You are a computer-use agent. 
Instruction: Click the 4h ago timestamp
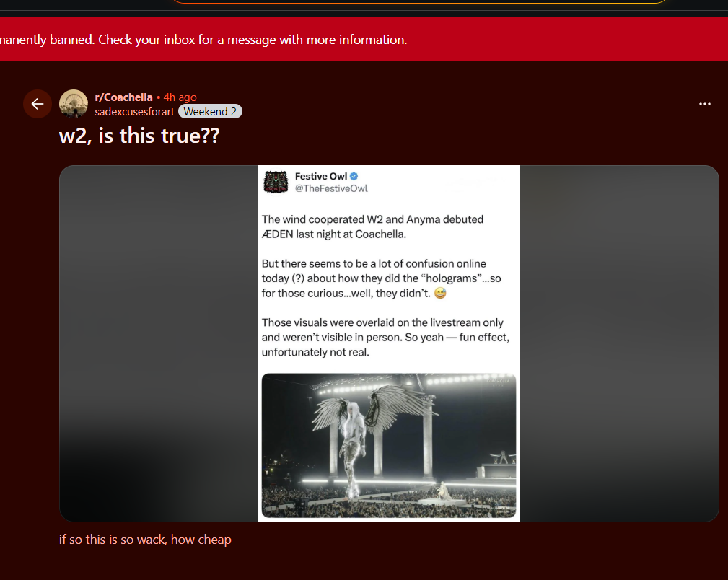click(180, 97)
